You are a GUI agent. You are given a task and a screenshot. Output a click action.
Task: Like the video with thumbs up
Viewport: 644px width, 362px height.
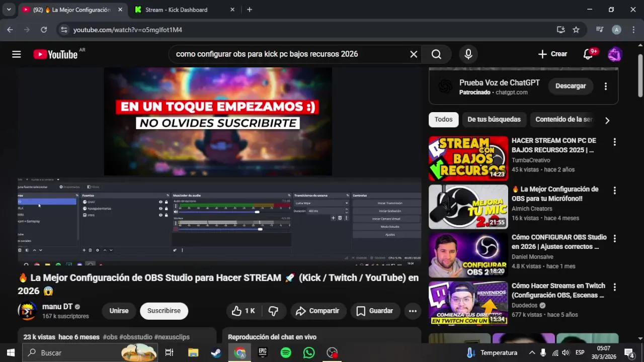tap(244, 311)
